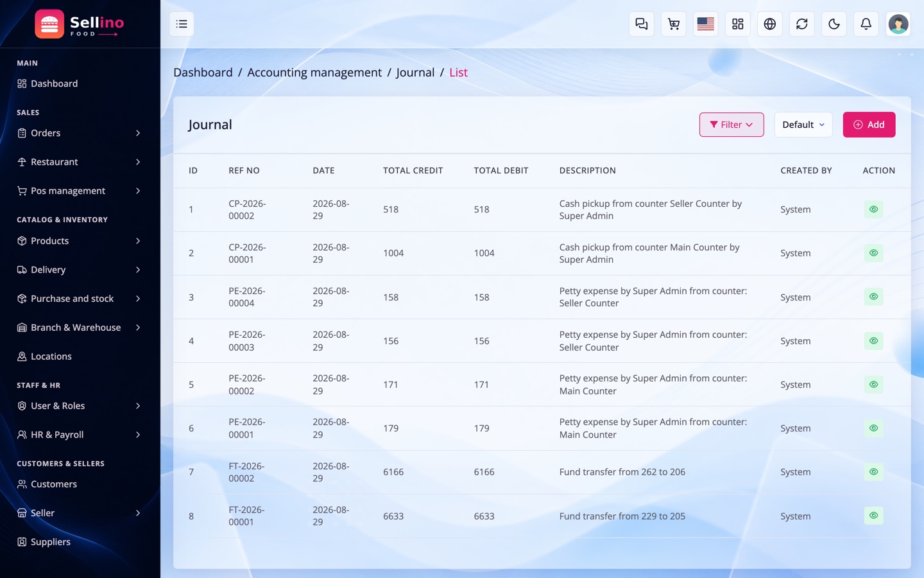Click Accounting management breadcrumb

pos(314,73)
